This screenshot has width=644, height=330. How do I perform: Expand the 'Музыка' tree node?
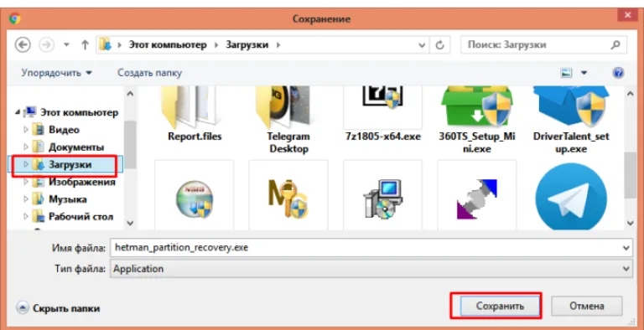26,199
